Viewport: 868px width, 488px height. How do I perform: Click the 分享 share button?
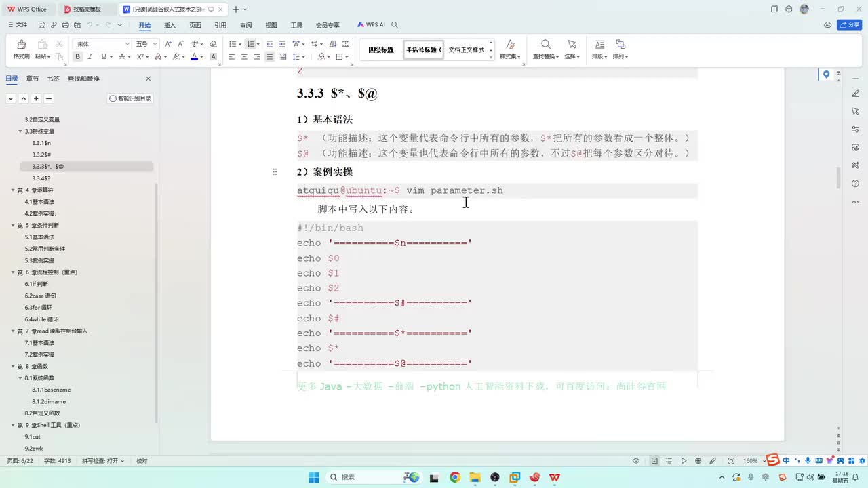pos(850,25)
